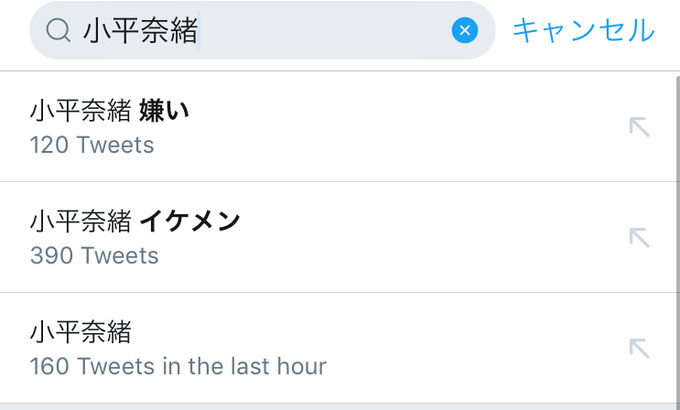Screen dimensions: 680x410
Task: Choose the plain 小平奈緒 suggestion
Action: click(338, 348)
